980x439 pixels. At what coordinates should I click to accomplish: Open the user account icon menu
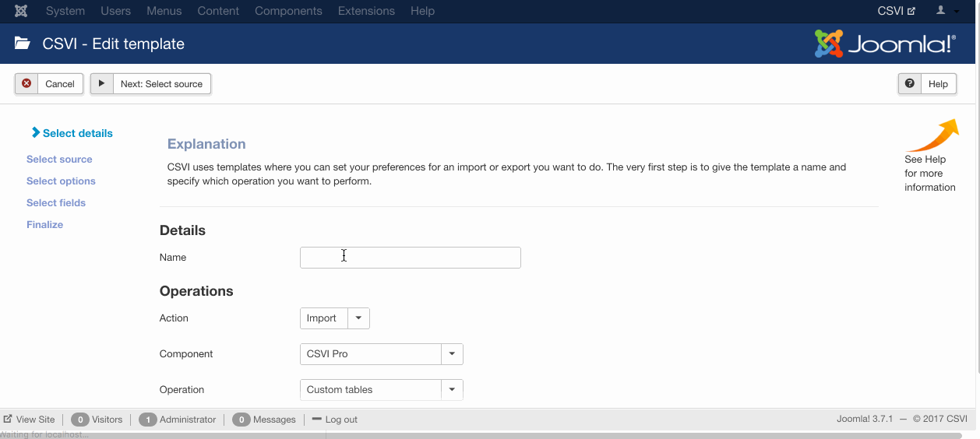click(947, 11)
